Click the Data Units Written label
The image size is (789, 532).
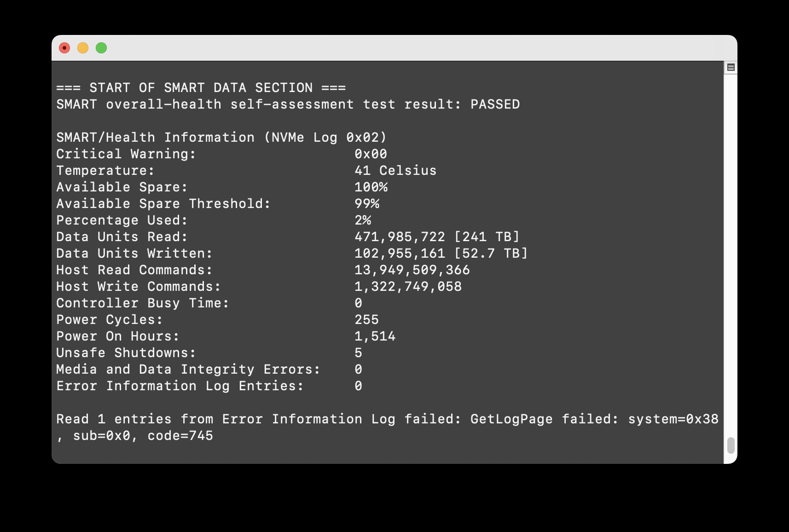pyautogui.click(x=134, y=254)
